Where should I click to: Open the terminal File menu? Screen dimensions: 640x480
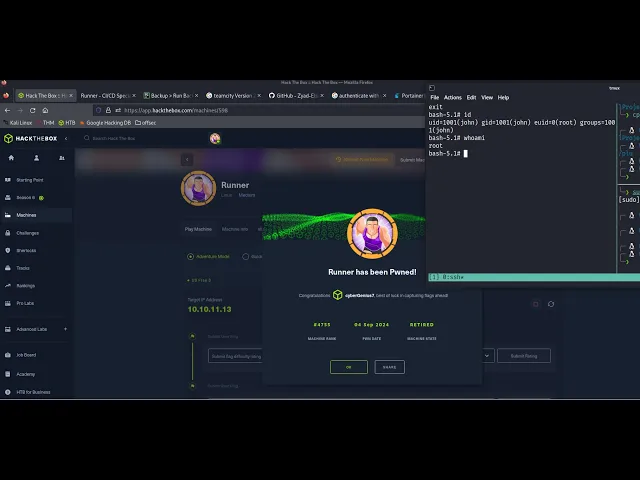[x=435, y=98]
